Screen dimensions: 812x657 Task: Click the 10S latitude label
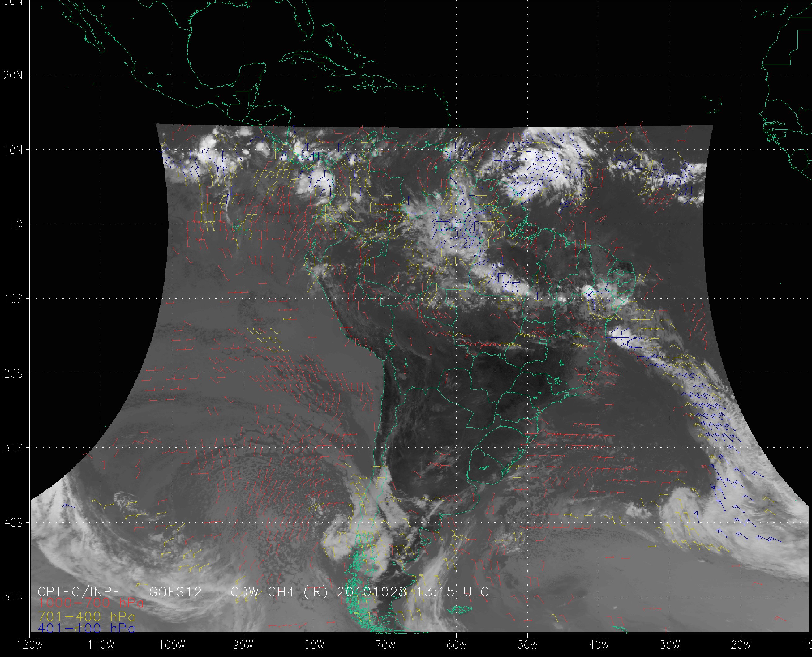pos(13,299)
